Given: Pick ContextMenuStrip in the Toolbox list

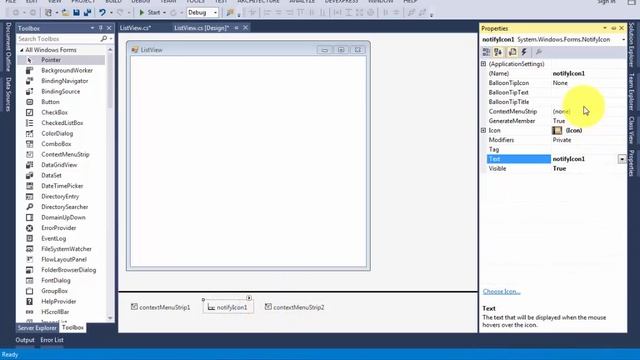Looking at the screenshot, I should click(61, 155).
